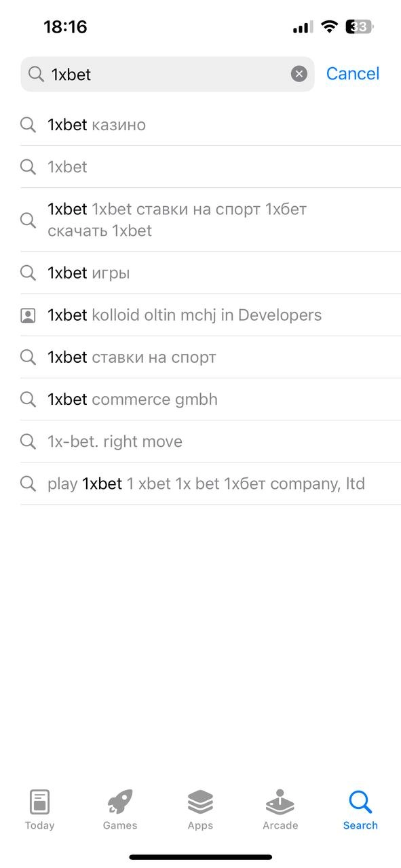Choose the '1xbet commerce gmbh' suggestion

click(210, 399)
